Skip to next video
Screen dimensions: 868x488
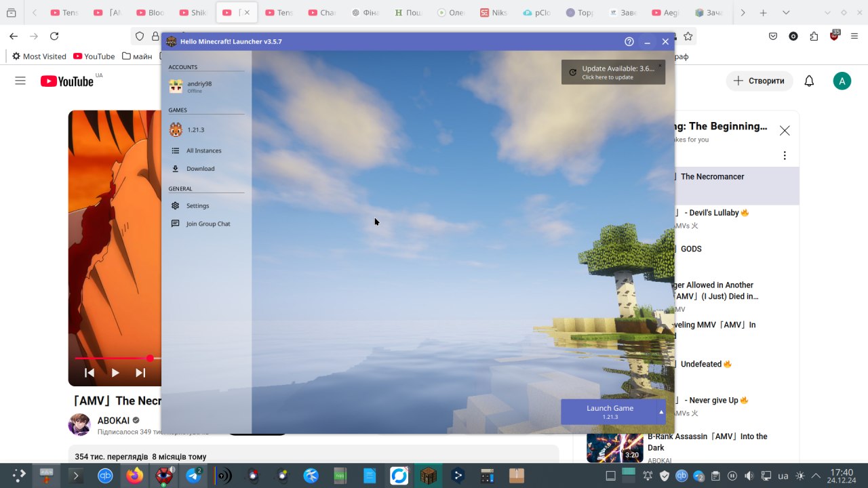tap(140, 373)
